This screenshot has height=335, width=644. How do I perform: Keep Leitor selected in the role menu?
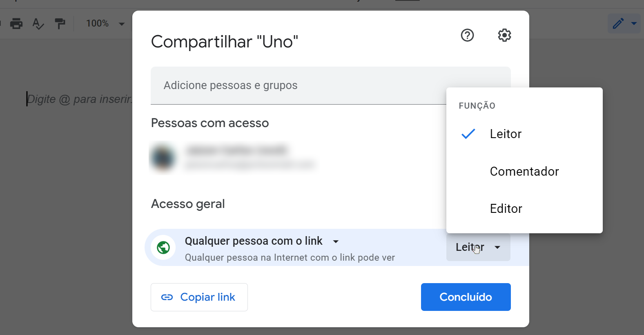pyautogui.click(x=506, y=134)
